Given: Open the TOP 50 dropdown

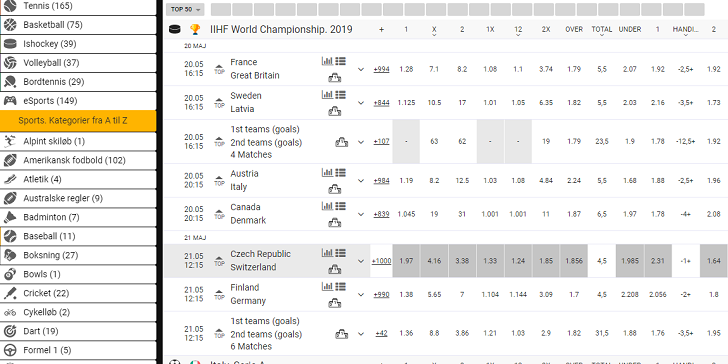Looking at the screenshot, I should 185,9.
